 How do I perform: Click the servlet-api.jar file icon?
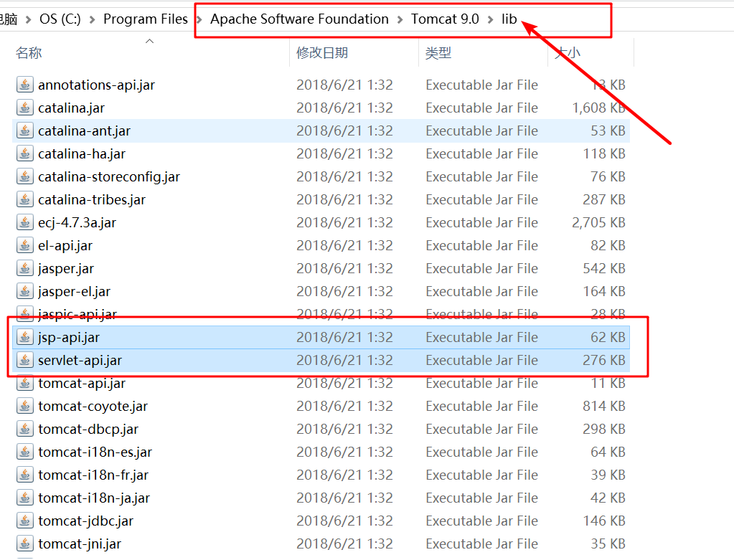[x=25, y=360]
